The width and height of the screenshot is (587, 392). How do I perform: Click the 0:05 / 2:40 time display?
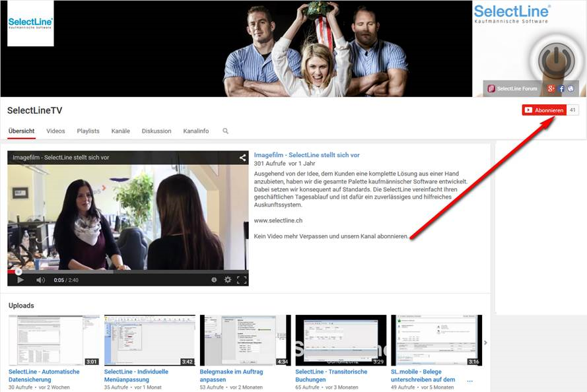point(66,280)
